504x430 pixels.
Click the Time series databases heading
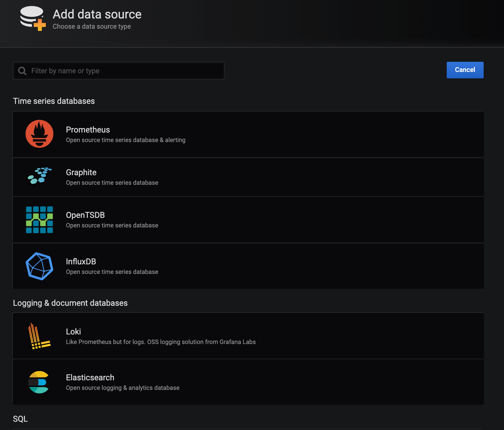[54, 101]
